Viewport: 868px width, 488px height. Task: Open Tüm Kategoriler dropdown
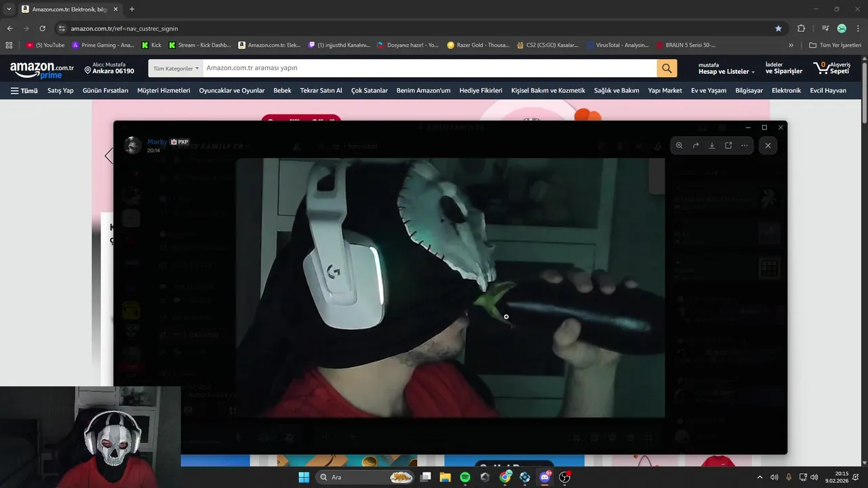[176, 68]
